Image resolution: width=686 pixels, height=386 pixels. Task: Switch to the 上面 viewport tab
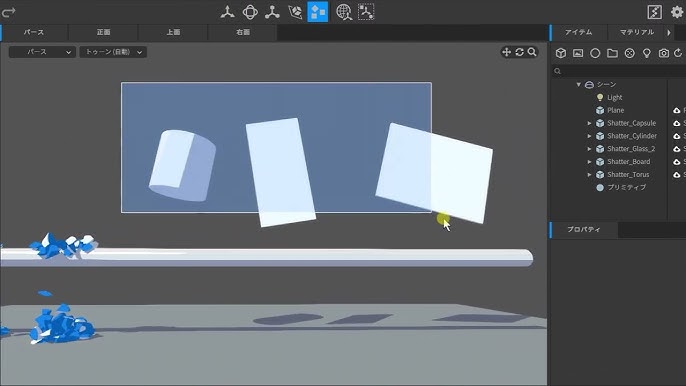[173, 32]
